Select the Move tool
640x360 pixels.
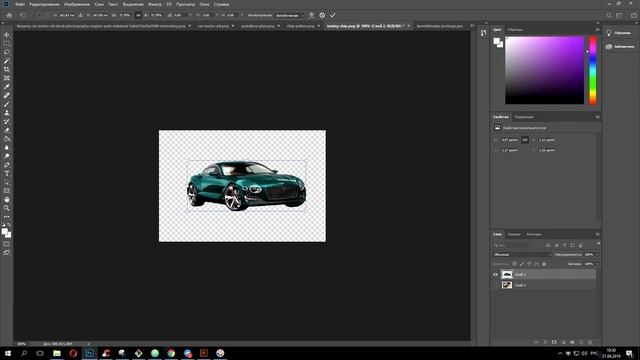tap(7, 35)
